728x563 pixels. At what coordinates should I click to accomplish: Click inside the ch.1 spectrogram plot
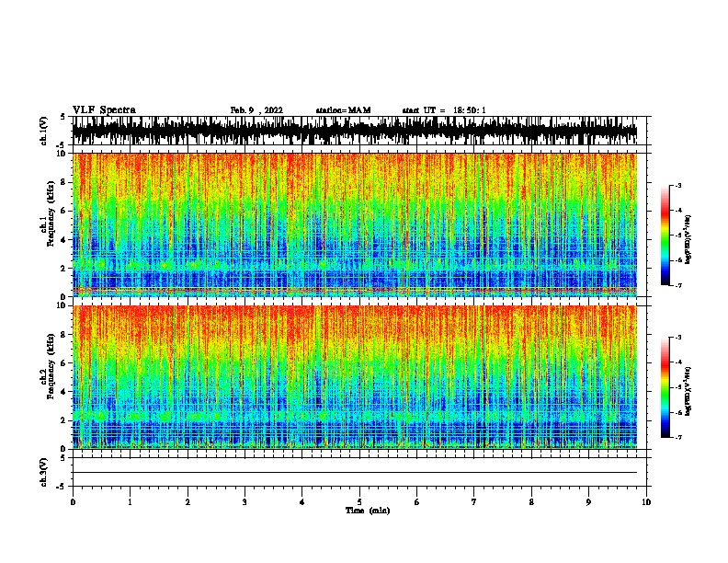tap(354, 224)
